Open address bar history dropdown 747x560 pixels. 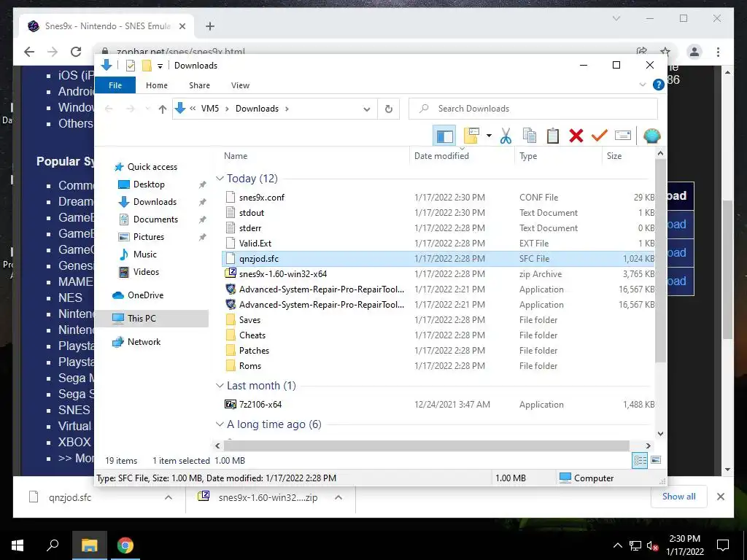pyautogui.click(x=366, y=109)
